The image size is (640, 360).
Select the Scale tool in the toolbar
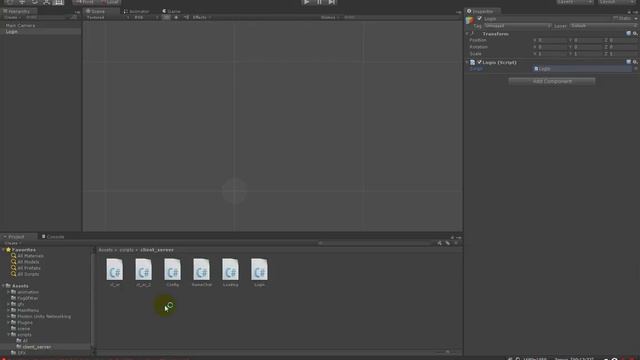click(47, 2)
